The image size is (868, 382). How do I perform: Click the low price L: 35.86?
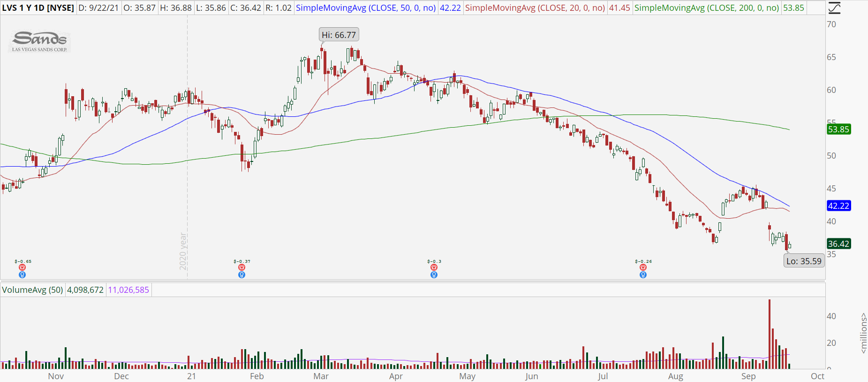pos(211,8)
